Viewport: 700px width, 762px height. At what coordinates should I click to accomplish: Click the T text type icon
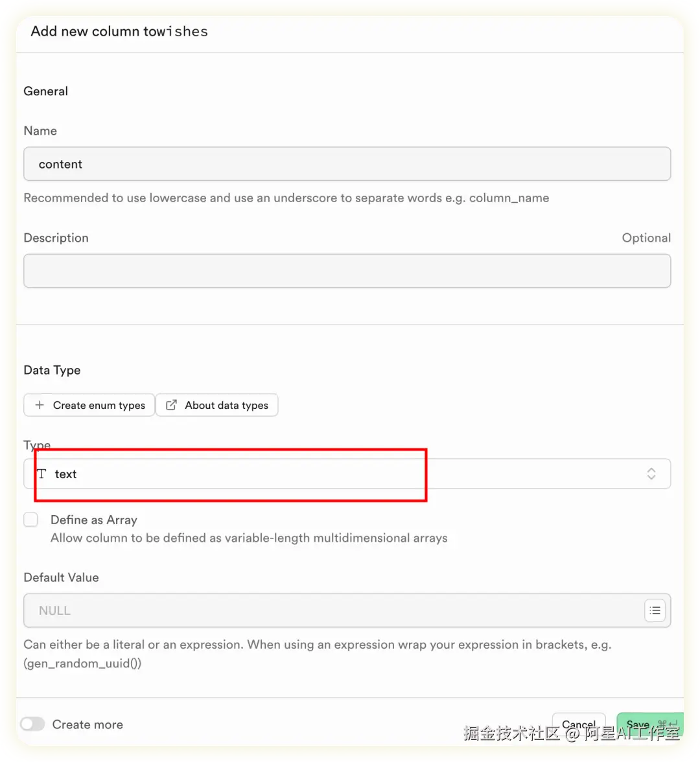(41, 474)
